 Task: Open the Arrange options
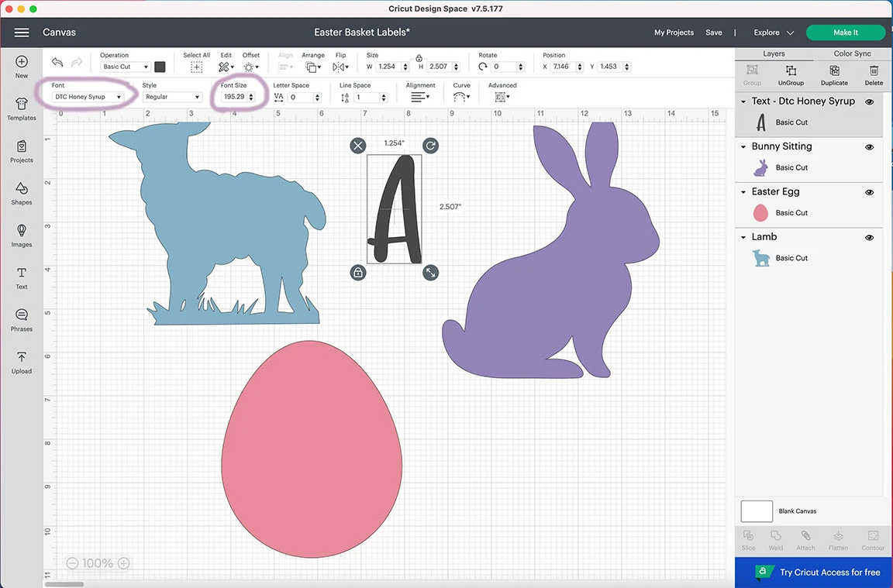(x=312, y=67)
